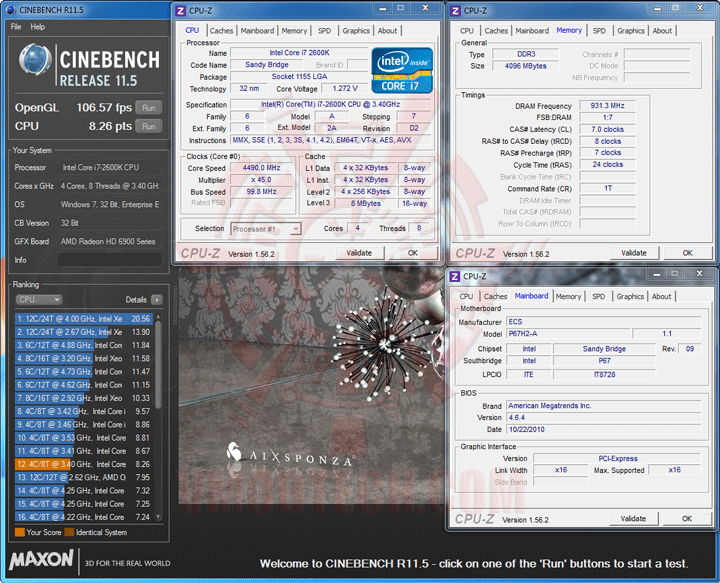Click the CPU-Z icon in the Memory tab window
This screenshot has width=720, height=583.
(x=456, y=11)
